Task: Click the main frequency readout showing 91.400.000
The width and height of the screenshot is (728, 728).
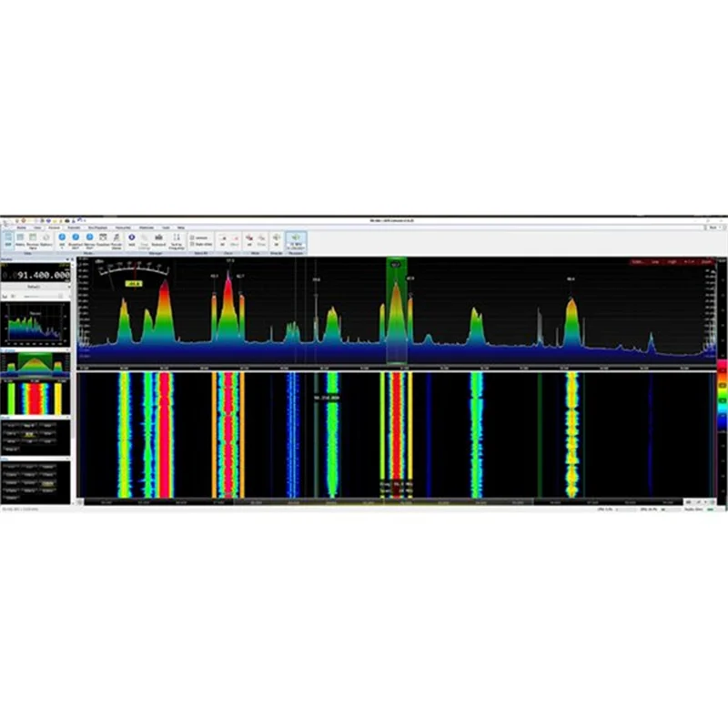Action: pos(41,274)
